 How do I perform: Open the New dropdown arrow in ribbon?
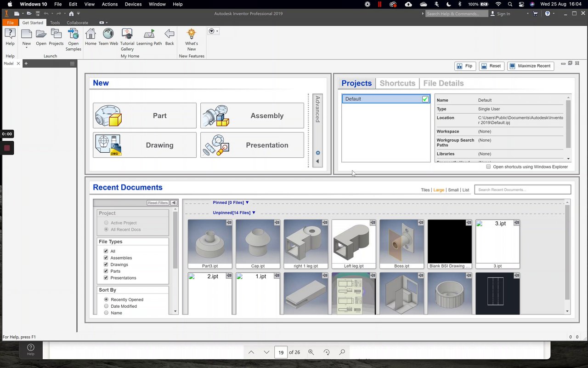[27, 47]
